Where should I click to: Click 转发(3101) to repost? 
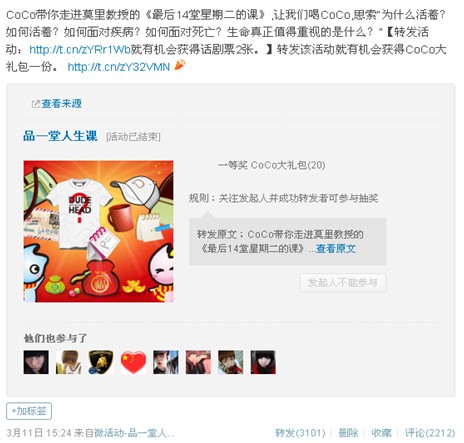pos(300,433)
